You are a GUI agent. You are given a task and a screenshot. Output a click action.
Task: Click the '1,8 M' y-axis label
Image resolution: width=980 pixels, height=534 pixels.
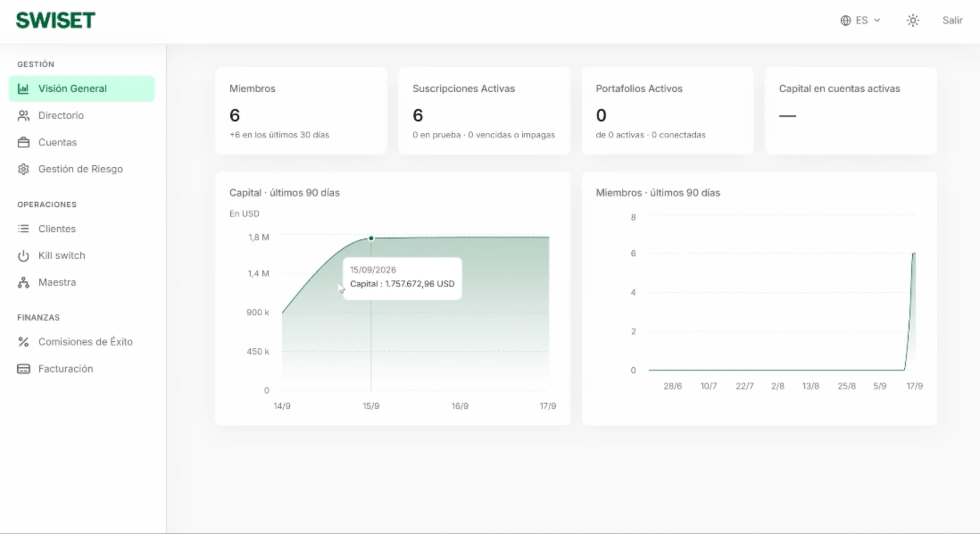click(x=258, y=237)
